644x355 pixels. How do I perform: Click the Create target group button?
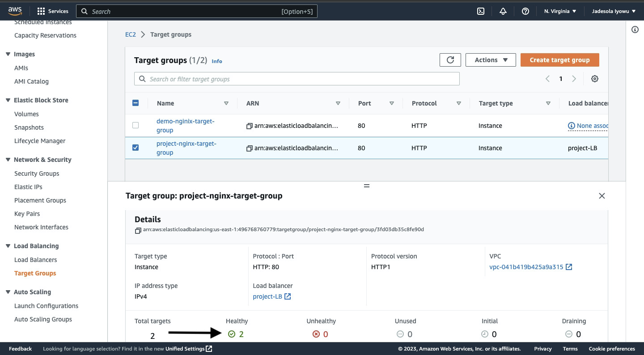pos(559,59)
